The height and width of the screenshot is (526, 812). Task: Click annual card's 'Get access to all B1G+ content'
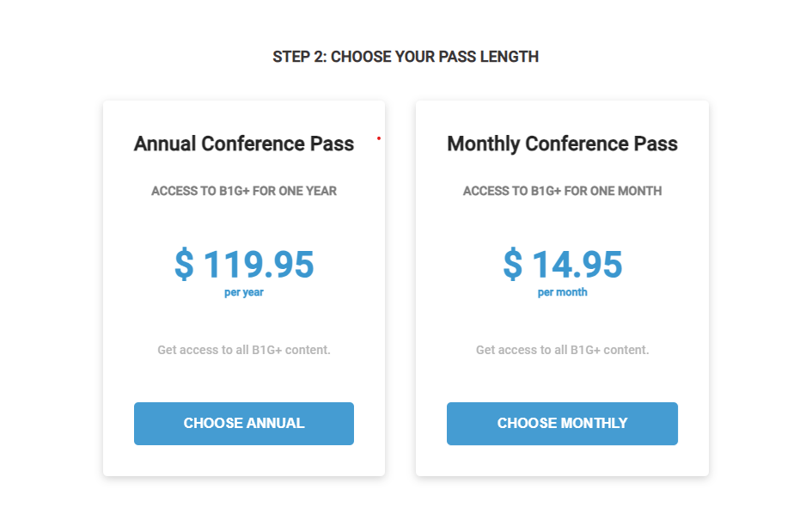244,350
